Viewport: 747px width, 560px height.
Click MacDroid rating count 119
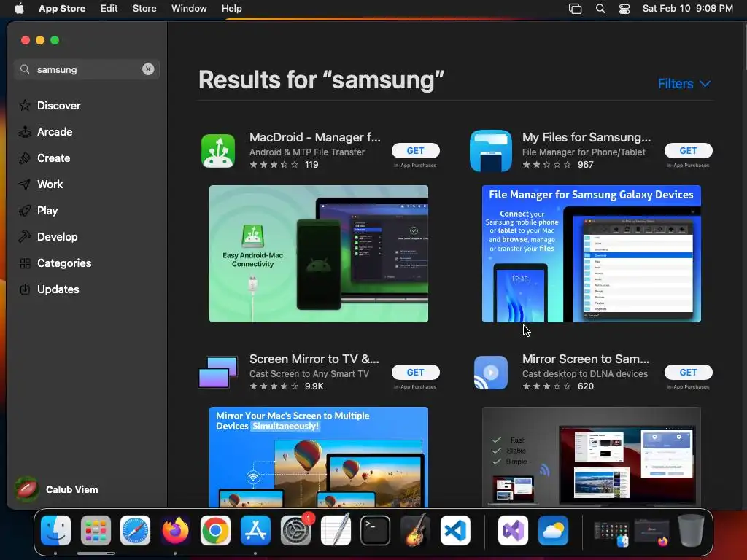tap(311, 165)
